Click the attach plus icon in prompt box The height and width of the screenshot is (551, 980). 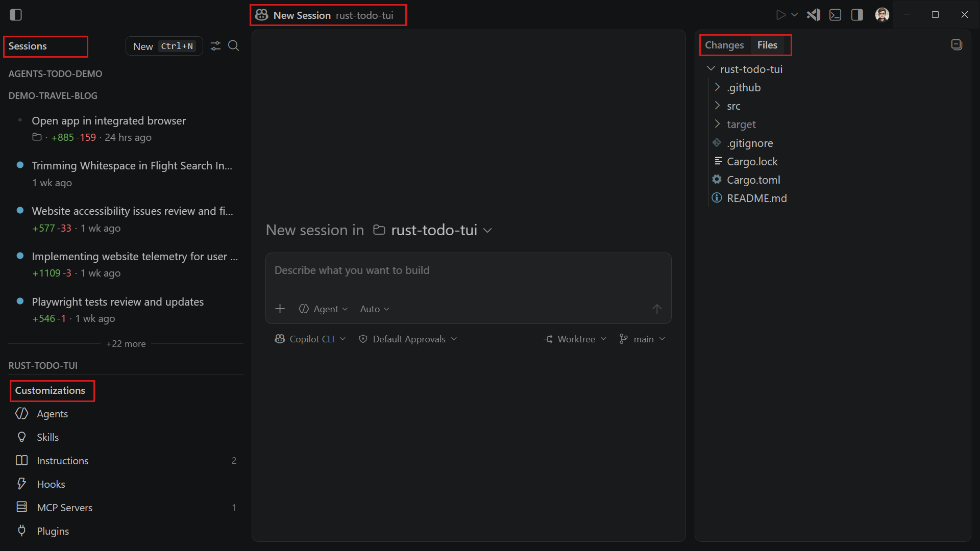click(x=280, y=309)
